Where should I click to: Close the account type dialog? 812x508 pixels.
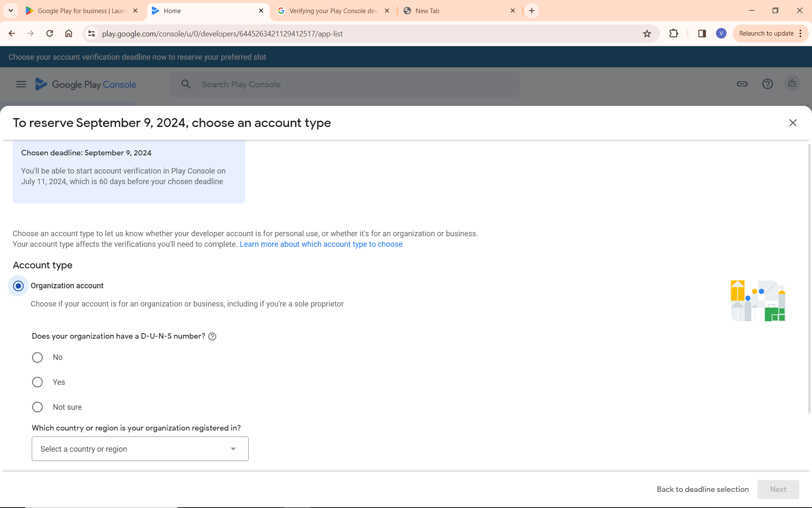coord(793,123)
